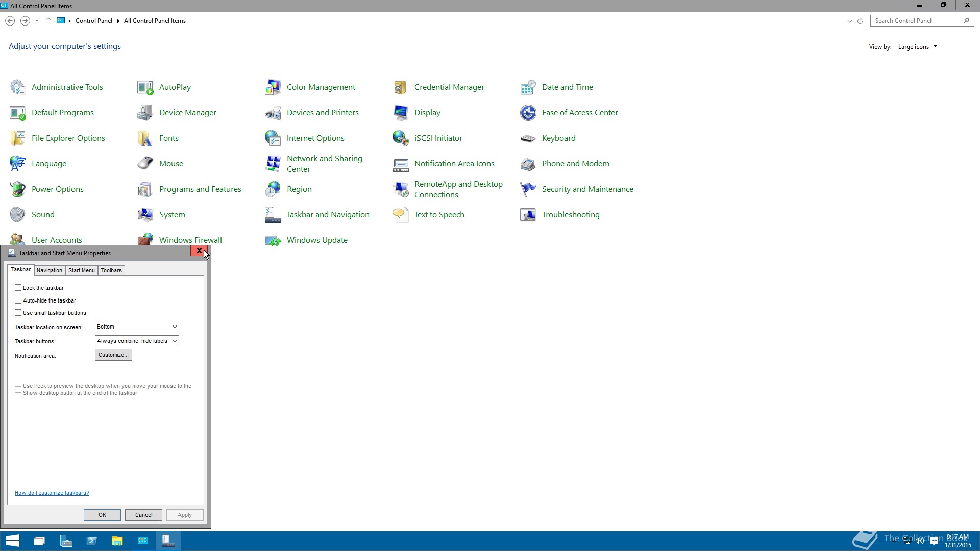
Task: Open Internet Options icon
Action: click(x=273, y=138)
